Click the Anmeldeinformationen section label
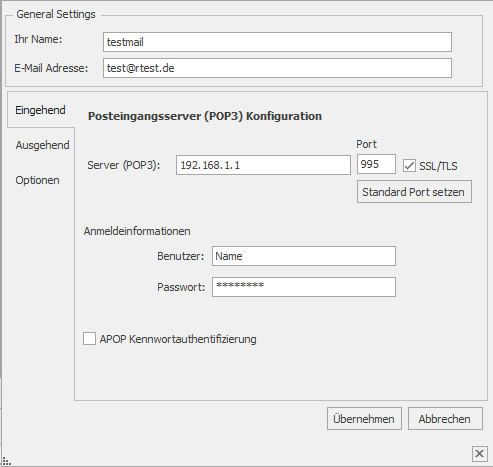The height and width of the screenshot is (467, 493). point(137,231)
